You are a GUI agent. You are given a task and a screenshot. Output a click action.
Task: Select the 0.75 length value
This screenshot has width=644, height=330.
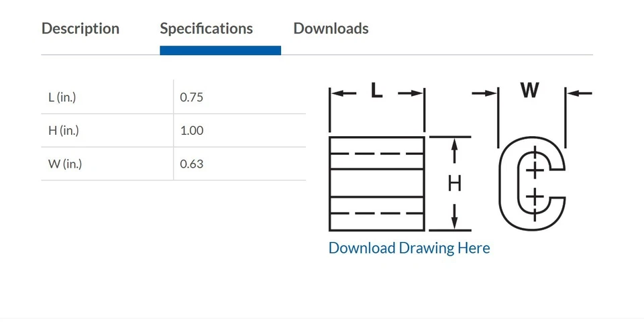pos(192,97)
